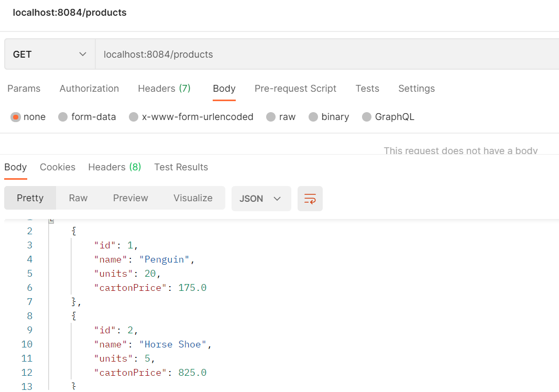The height and width of the screenshot is (392, 559).
Task: Select the Raw response view
Action: click(78, 198)
